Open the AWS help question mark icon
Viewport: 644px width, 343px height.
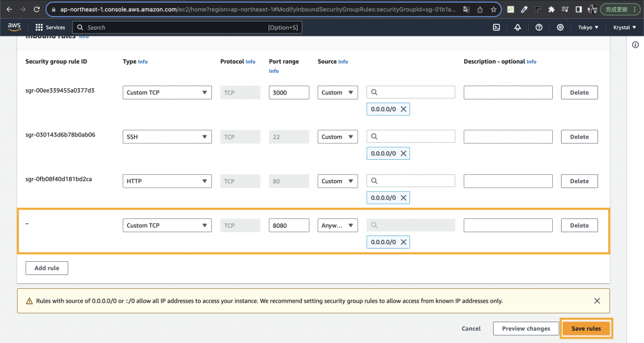539,27
